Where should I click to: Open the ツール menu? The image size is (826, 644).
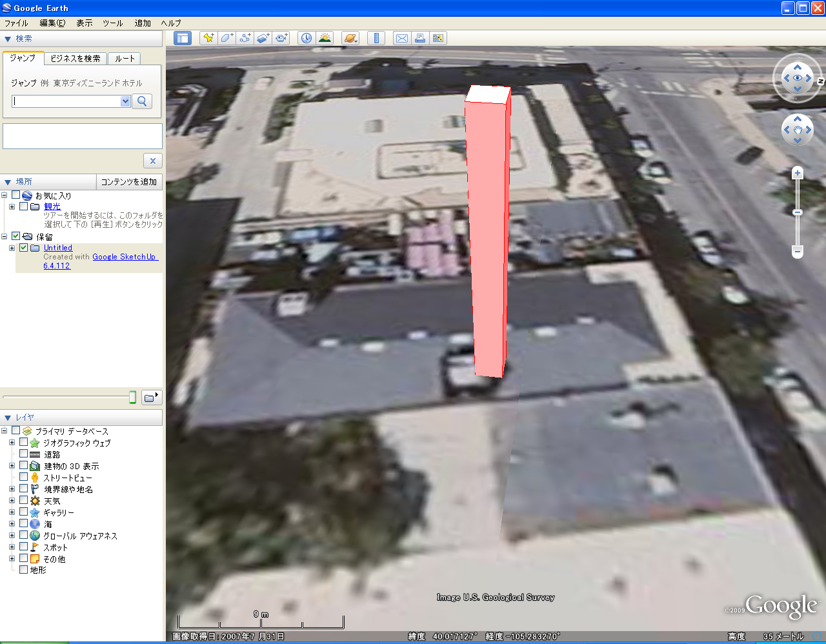[x=112, y=23]
